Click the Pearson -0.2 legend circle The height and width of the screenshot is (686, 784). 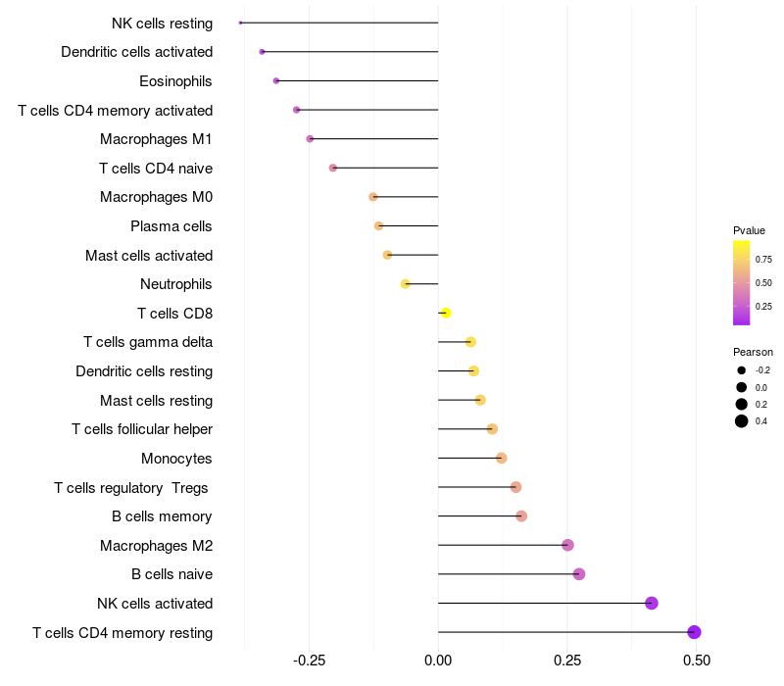tap(742, 370)
